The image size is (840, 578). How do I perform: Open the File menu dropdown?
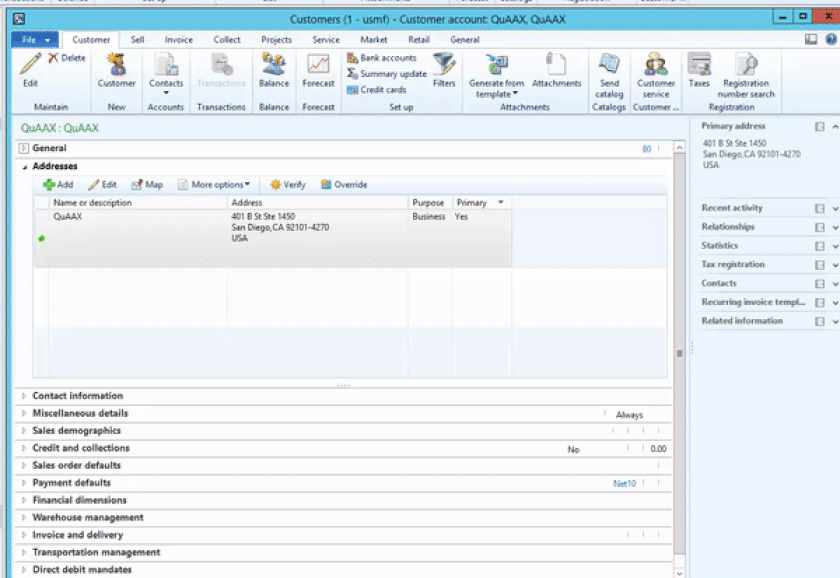pyautogui.click(x=35, y=40)
